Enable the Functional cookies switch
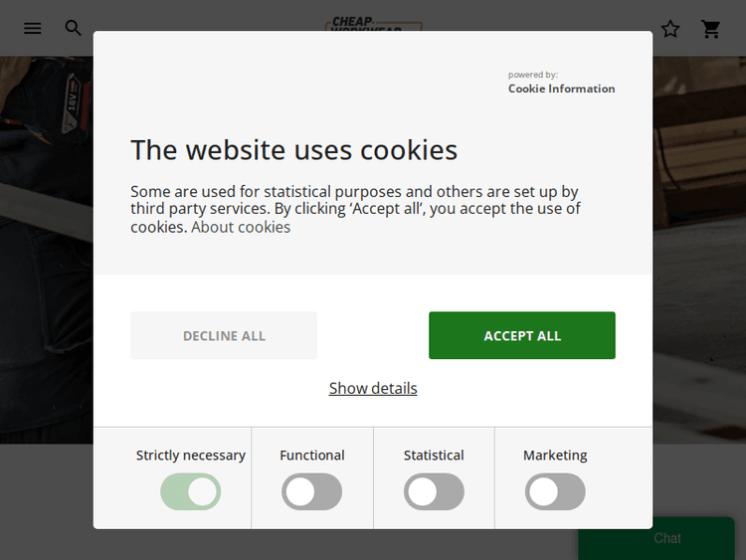746x560 pixels. click(311, 491)
